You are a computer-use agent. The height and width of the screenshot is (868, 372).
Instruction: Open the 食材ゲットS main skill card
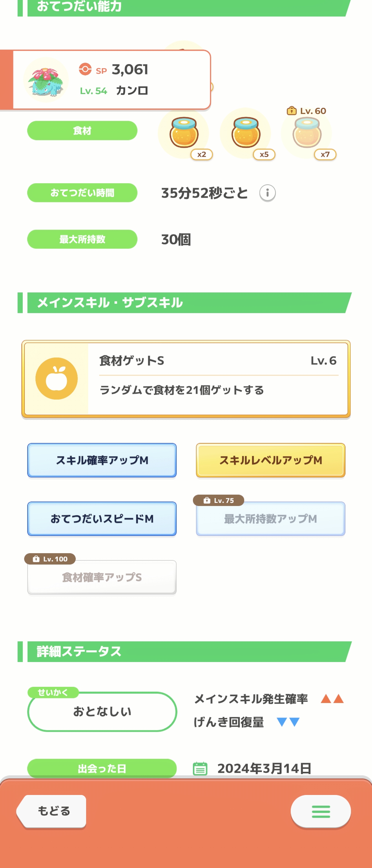point(186,379)
